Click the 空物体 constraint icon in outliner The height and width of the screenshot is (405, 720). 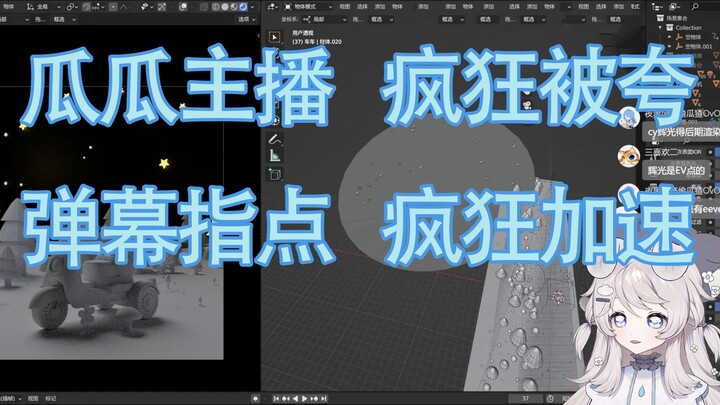point(715,37)
